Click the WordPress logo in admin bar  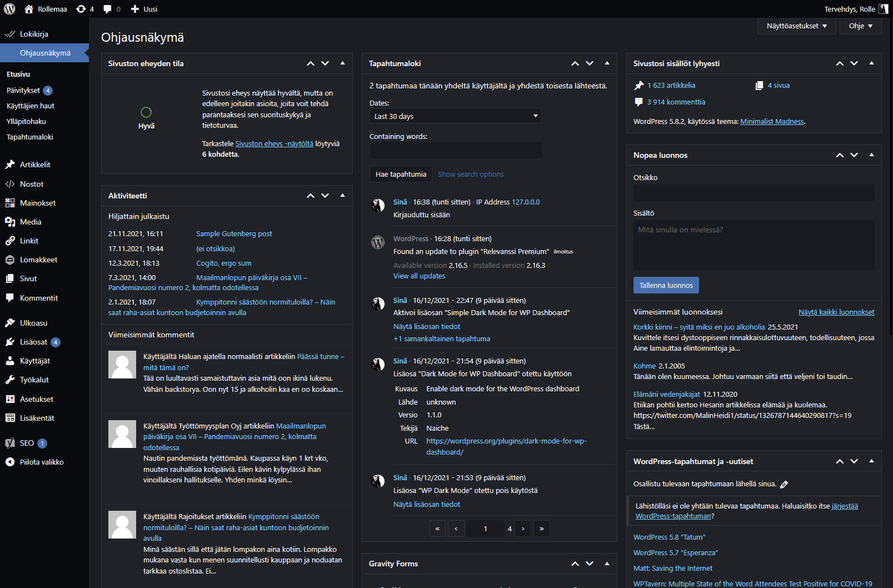(9, 9)
